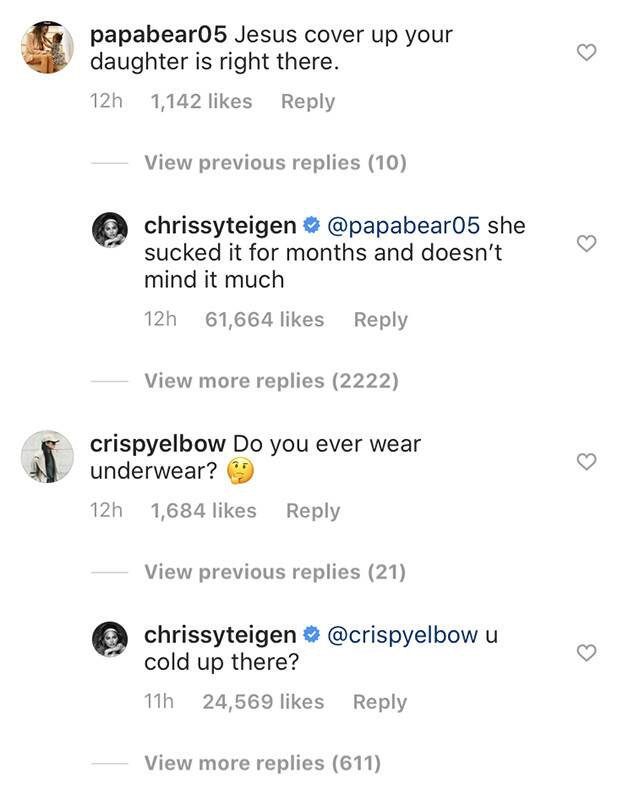The image size is (634, 795).
Task: Reply to papabear05's comment
Action: (308, 101)
